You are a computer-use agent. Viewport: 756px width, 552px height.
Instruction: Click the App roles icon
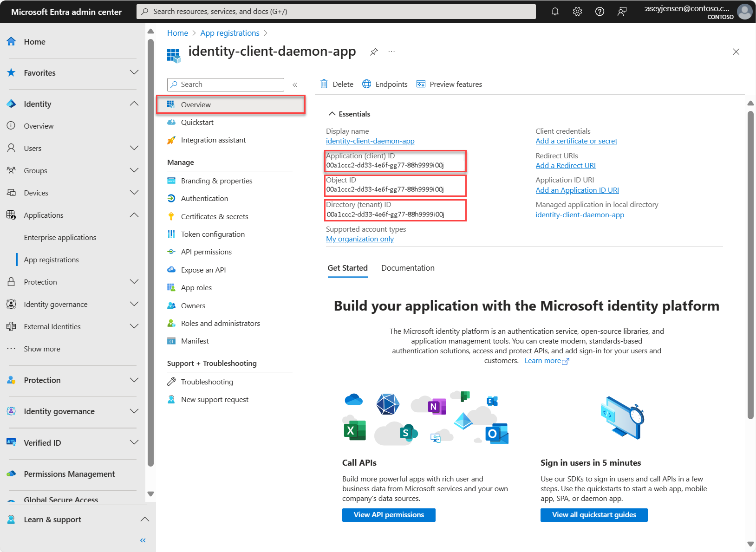[x=171, y=287]
